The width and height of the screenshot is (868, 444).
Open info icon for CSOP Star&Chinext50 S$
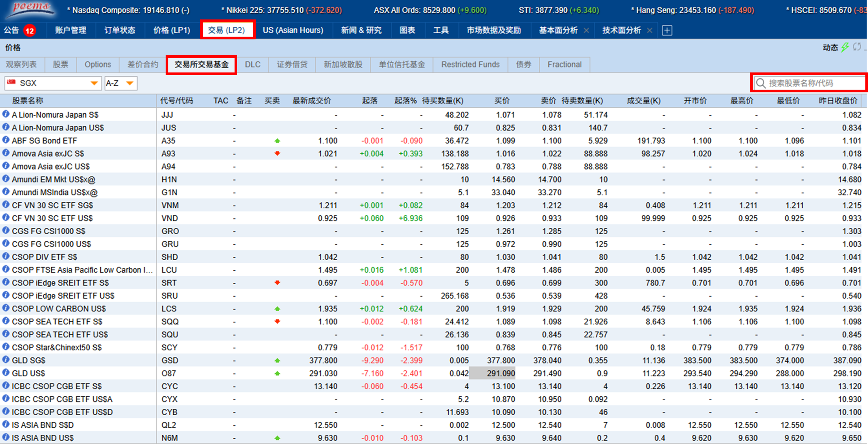click(6, 347)
